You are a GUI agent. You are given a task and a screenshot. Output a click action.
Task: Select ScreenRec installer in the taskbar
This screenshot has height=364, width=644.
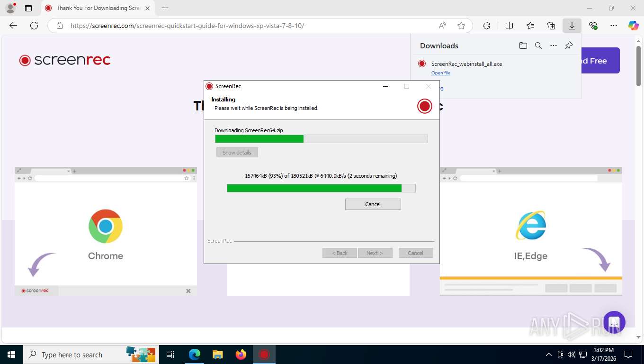tap(264, 355)
